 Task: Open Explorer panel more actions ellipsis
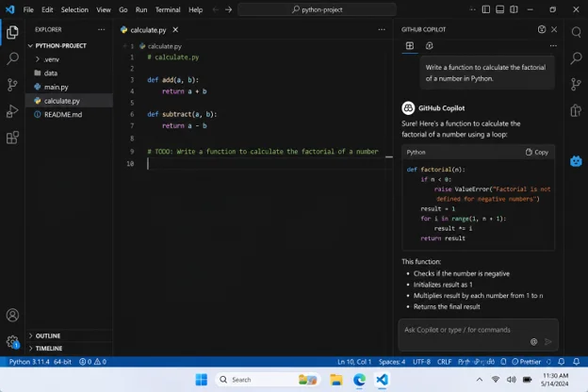101,29
